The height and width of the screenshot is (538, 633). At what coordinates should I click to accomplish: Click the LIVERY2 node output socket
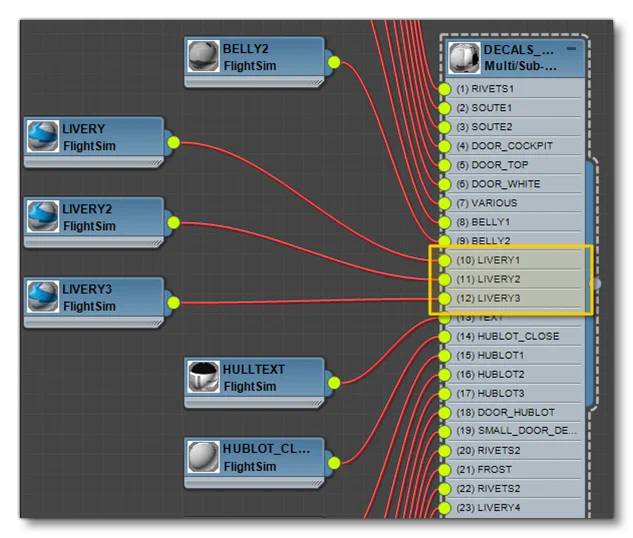click(x=174, y=222)
